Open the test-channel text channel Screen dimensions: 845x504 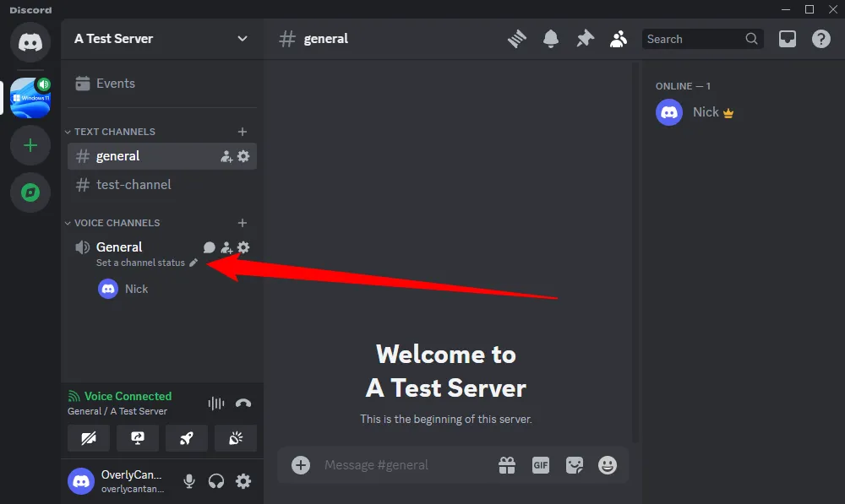click(162, 185)
